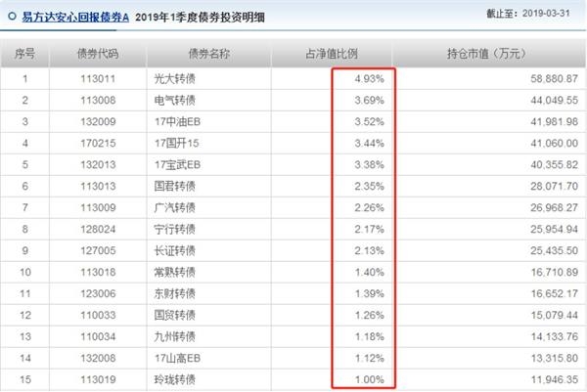This screenshot has height=392, width=587.
Task: Click the market value 28,071.70
Action: click(555, 187)
